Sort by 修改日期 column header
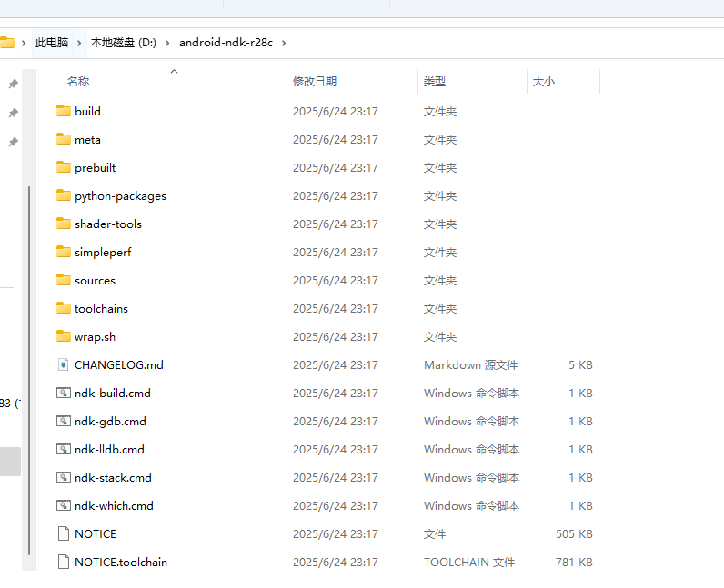This screenshot has height=588, width=724. click(315, 82)
